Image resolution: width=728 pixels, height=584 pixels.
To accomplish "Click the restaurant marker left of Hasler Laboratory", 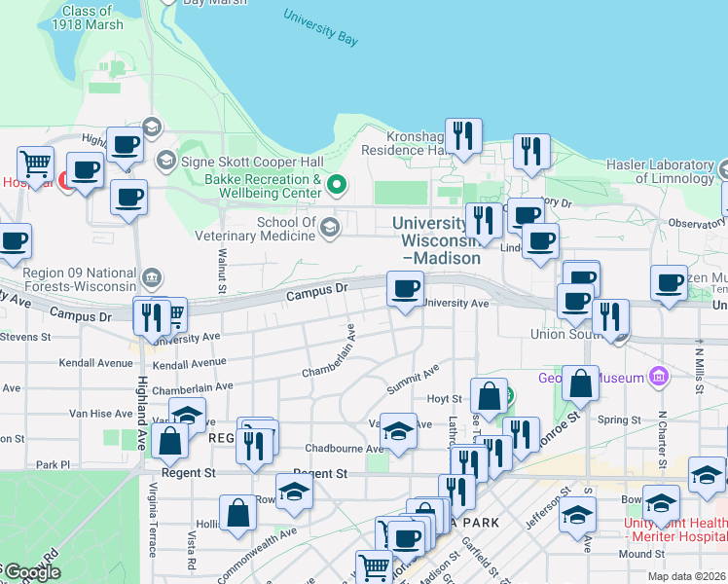I will click(531, 155).
